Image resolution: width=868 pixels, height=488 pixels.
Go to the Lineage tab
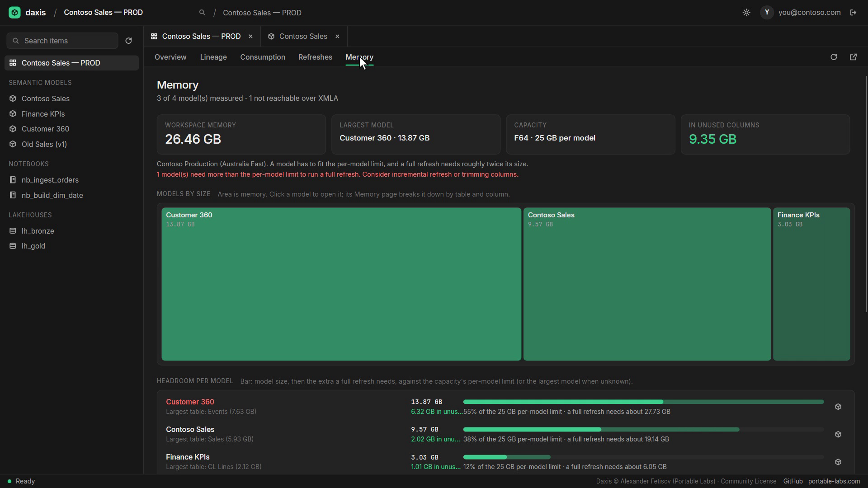[213, 57]
